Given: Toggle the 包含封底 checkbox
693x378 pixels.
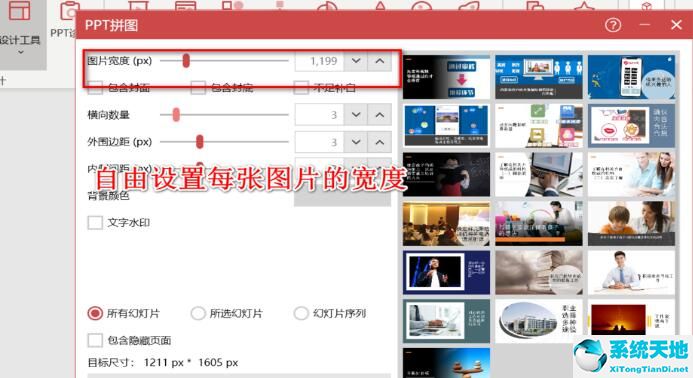Looking at the screenshot, I should 198,88.
